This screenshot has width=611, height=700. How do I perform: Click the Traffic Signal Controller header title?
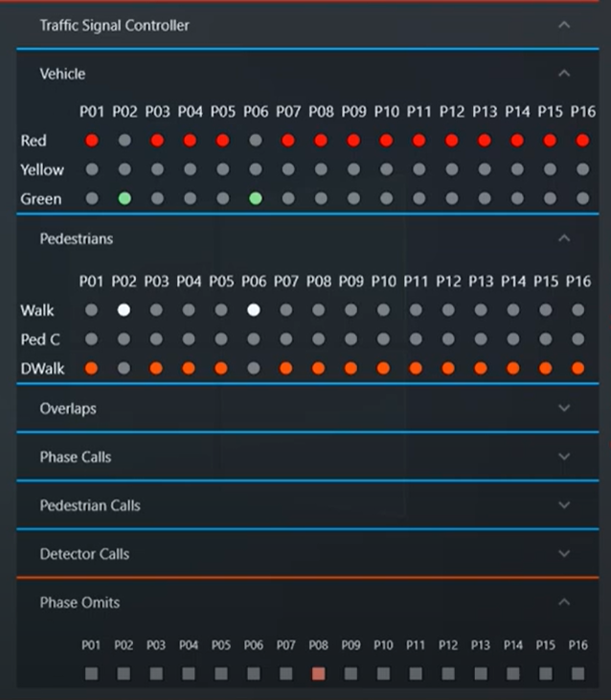(114, 26)
